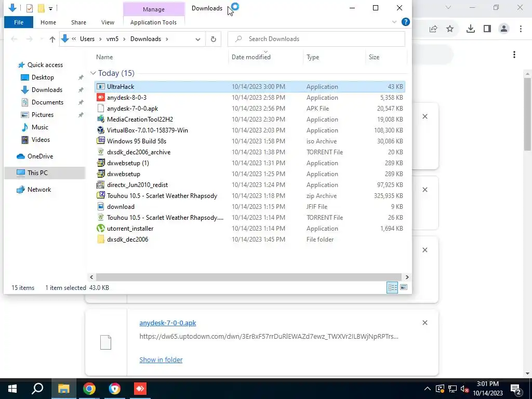Open Chrome downloads tray icon
The width and height of the screenshot is (532, 399).
pos(470,29)
